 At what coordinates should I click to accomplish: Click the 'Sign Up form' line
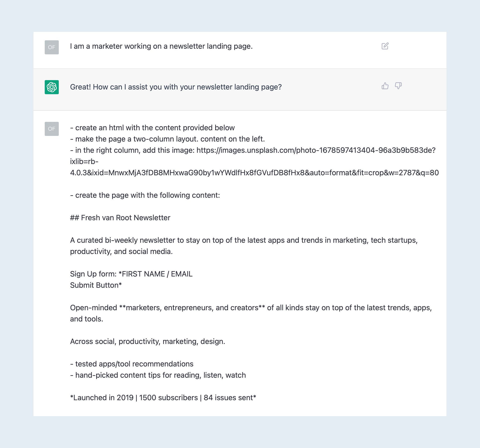[131, 274]
